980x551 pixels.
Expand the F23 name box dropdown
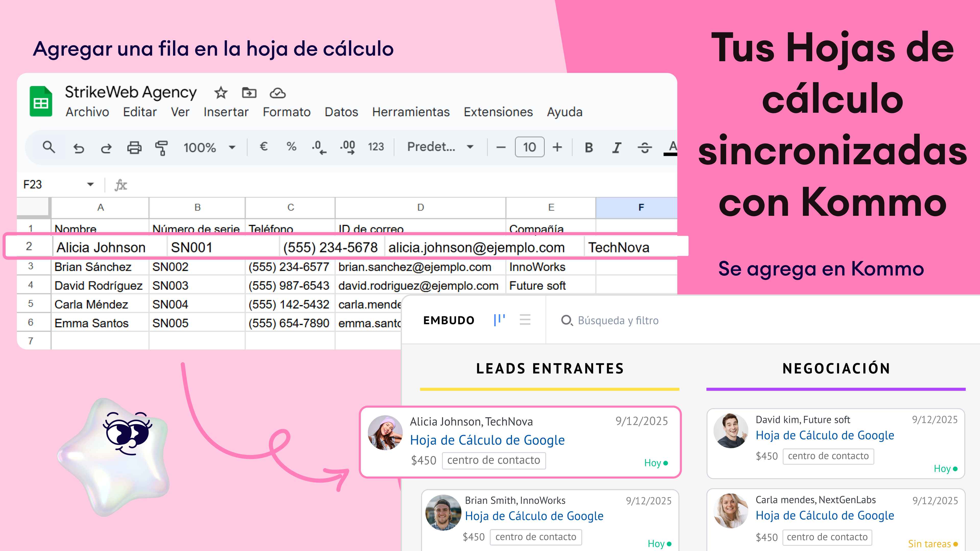[x=90, y=184]
